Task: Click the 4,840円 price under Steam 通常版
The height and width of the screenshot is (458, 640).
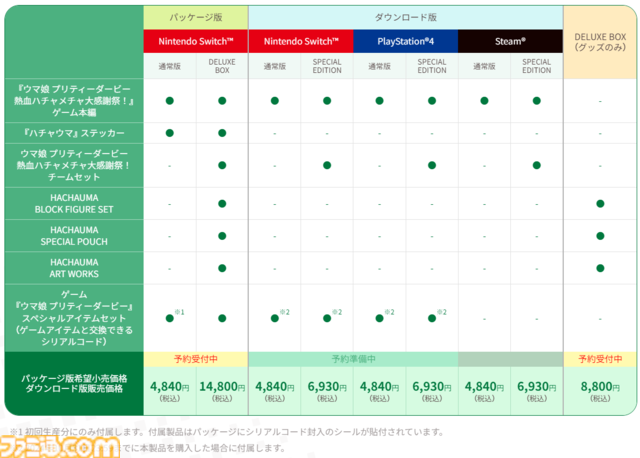Action: [484, 387]
